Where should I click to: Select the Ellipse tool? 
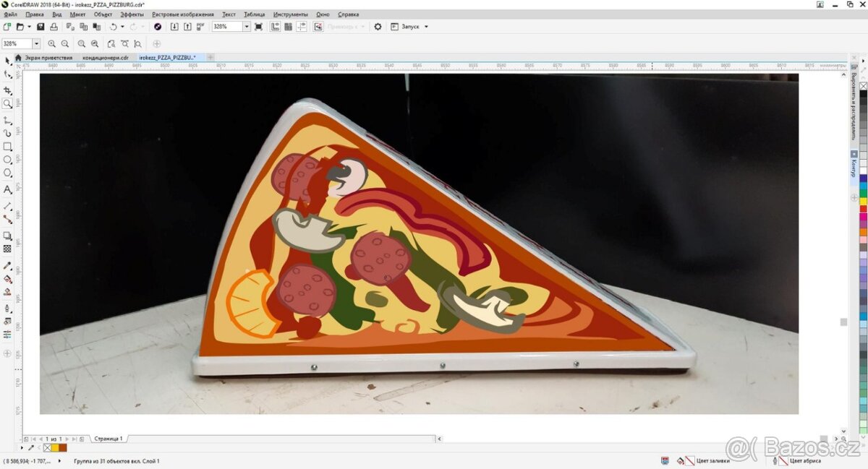coord(7,160)
